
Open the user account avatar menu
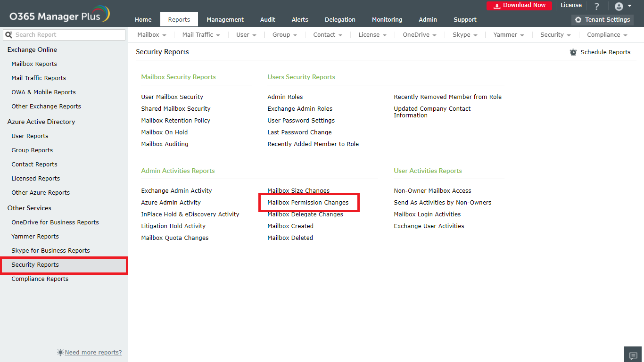click(623, 6)
